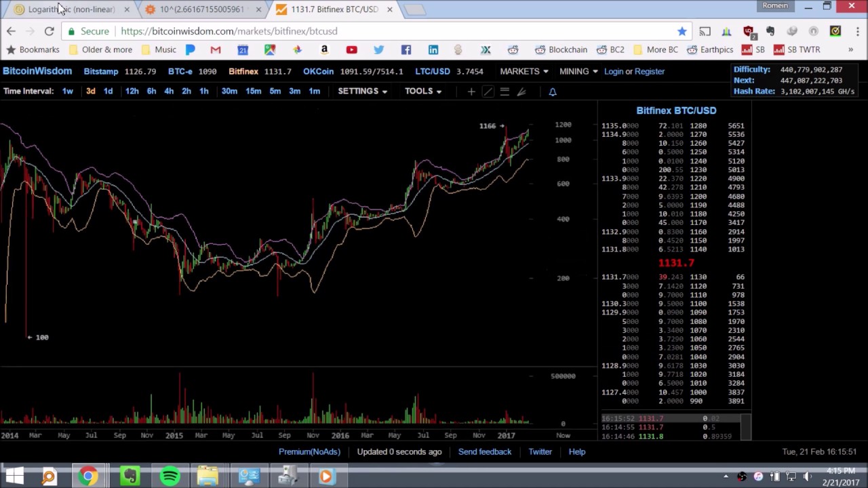This screenshot has width=868, height=488.
Task: Switch to the Bitstamp market
Action: 119,71
